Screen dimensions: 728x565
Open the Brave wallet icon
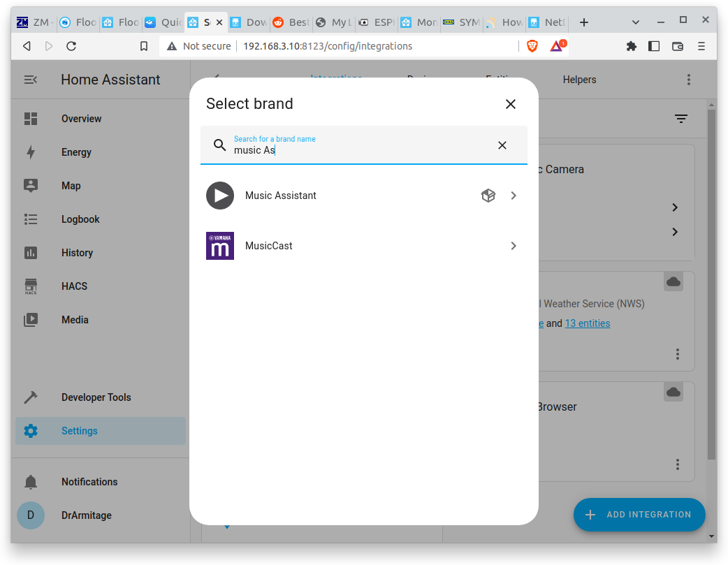coord(678,46)
